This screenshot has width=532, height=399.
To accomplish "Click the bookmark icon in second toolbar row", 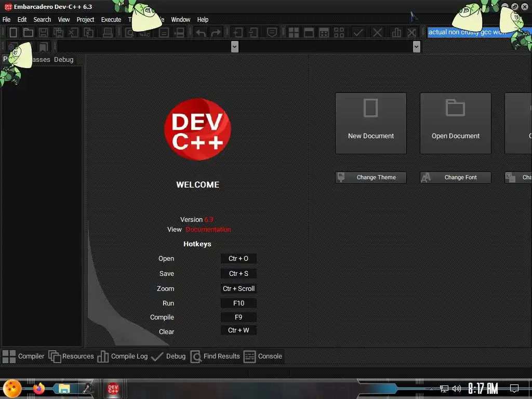I will 43,47.
